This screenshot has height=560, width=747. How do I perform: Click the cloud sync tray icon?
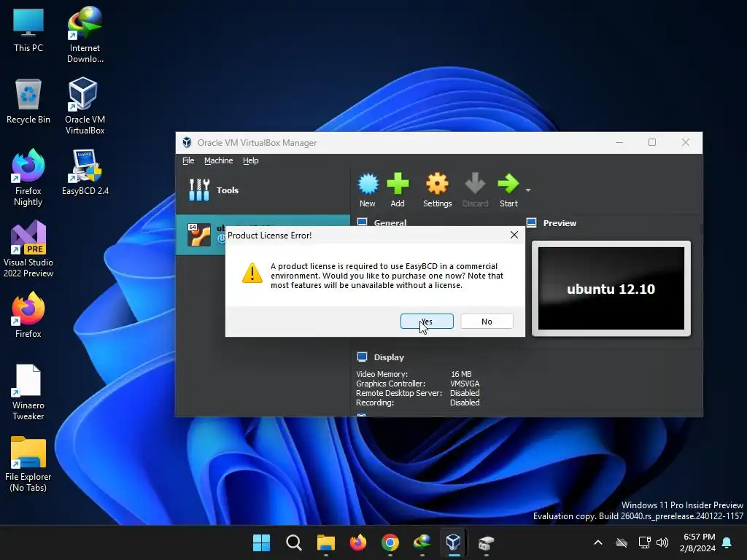click(x=622, y=542)
